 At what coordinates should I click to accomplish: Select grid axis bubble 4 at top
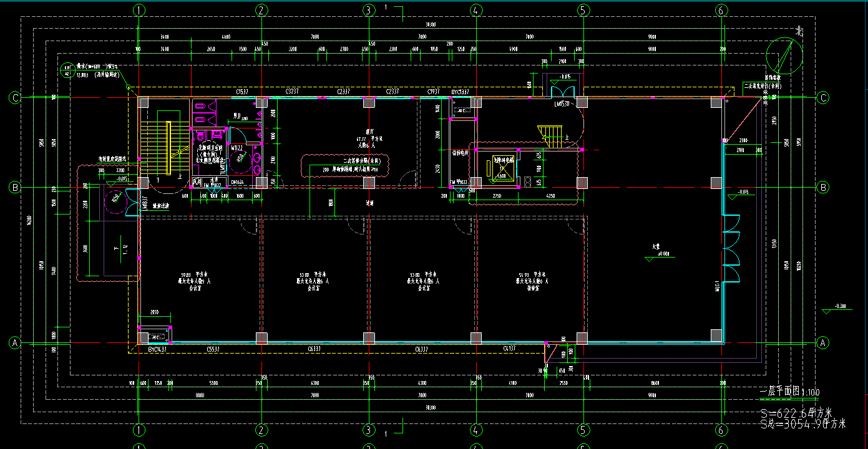click(x=476, y=10)
